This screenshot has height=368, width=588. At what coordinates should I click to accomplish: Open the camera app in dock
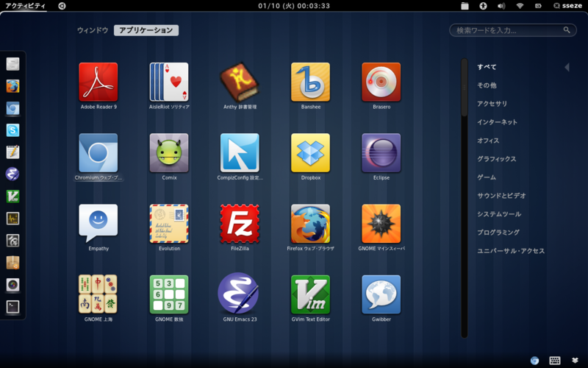tap(12, 285)
